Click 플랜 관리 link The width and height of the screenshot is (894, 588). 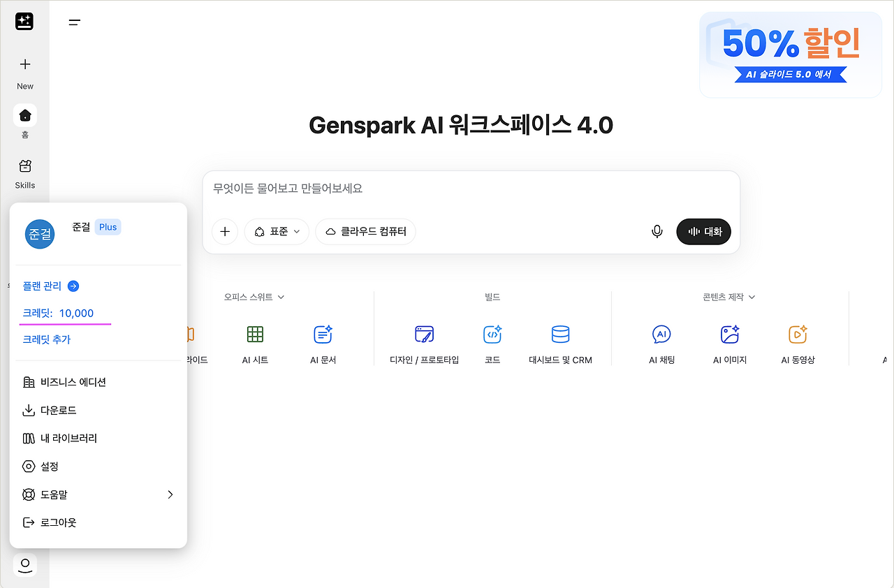point(42,286)
